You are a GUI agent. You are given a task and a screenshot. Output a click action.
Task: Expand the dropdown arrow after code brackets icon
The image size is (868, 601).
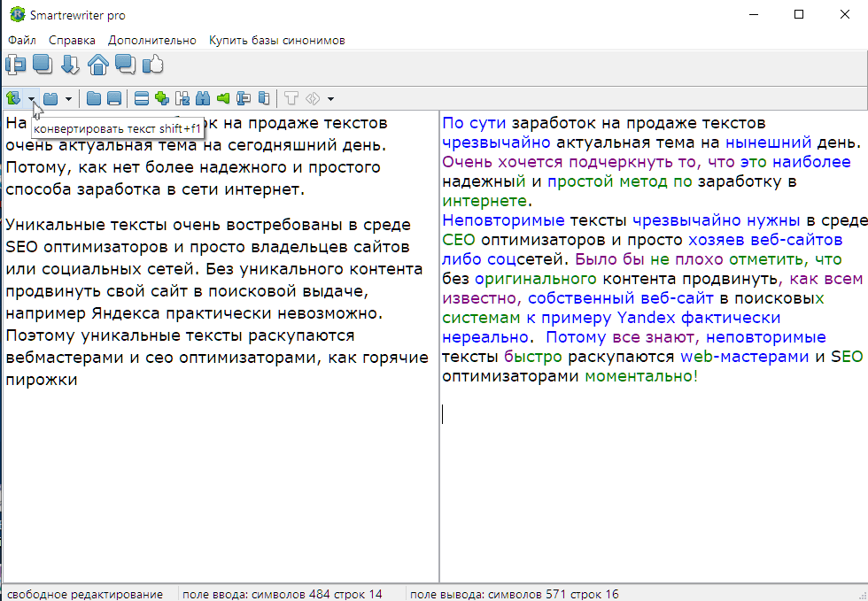pyautogui.click(x=330, y=99)
